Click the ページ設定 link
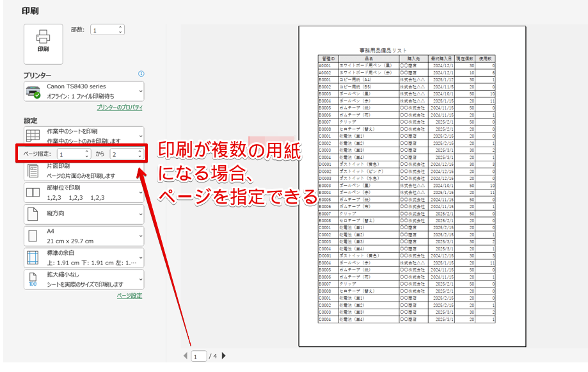The image size is (588, 372). (x=129, y=295)
